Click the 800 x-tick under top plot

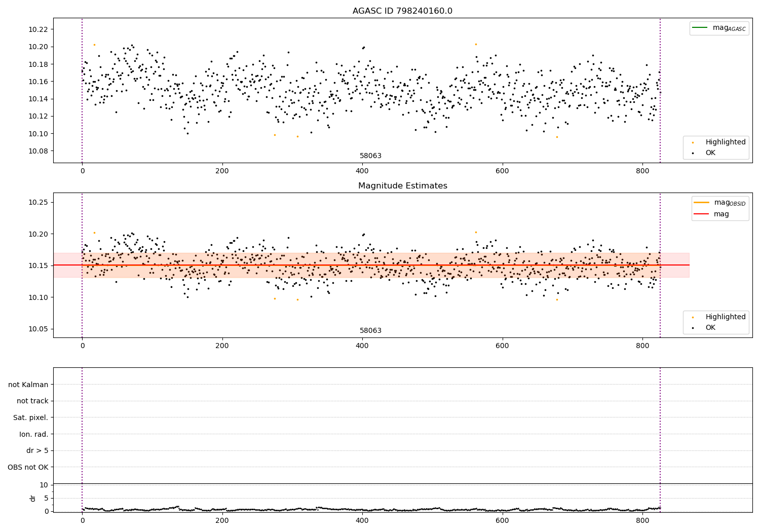click(x=642, y=171)
